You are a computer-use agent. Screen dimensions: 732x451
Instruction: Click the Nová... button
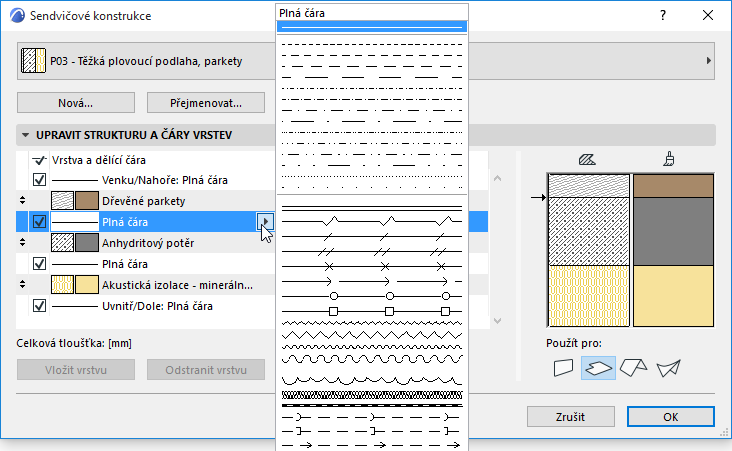click(75, 103)
